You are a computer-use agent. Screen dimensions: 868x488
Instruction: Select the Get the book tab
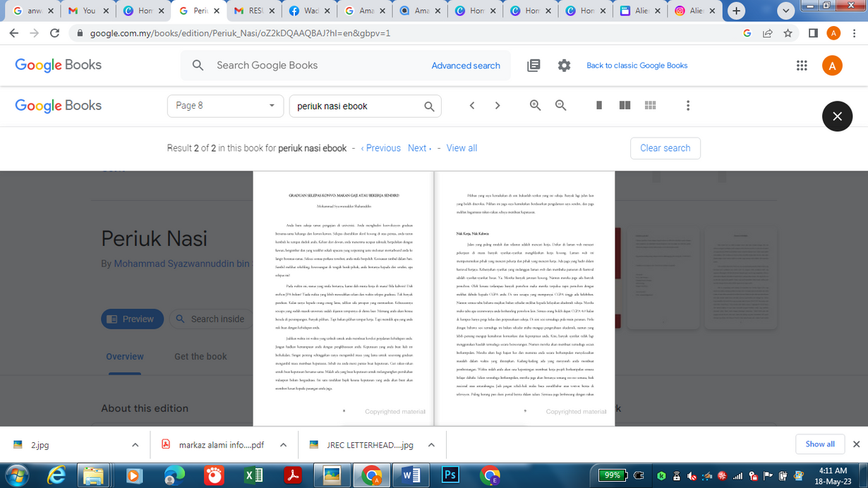click(x=200, y=356)
